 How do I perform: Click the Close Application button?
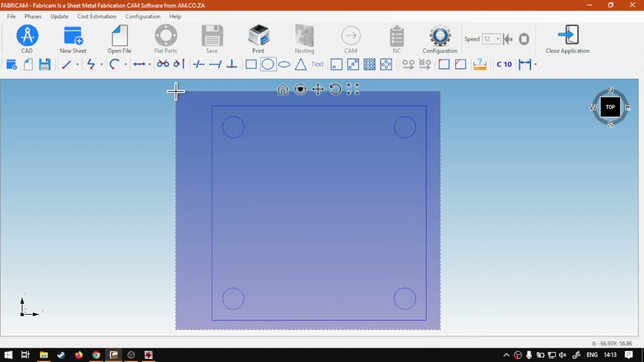coord(568,39)
